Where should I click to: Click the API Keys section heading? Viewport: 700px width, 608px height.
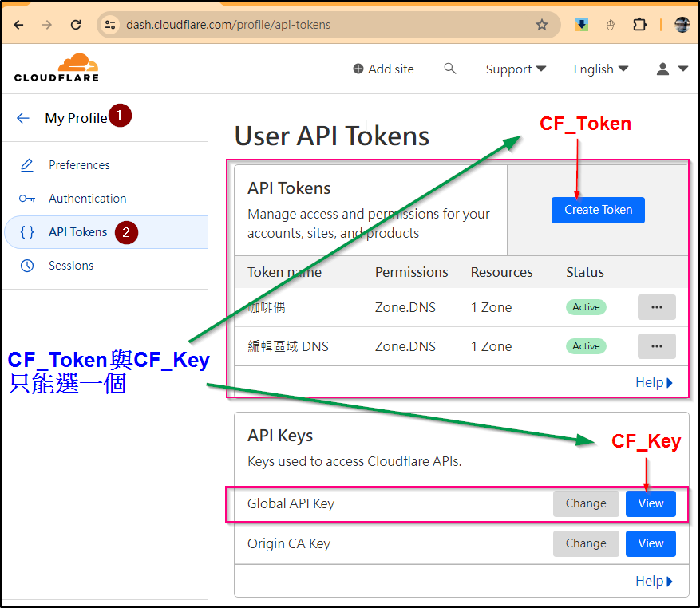(280, 436)
